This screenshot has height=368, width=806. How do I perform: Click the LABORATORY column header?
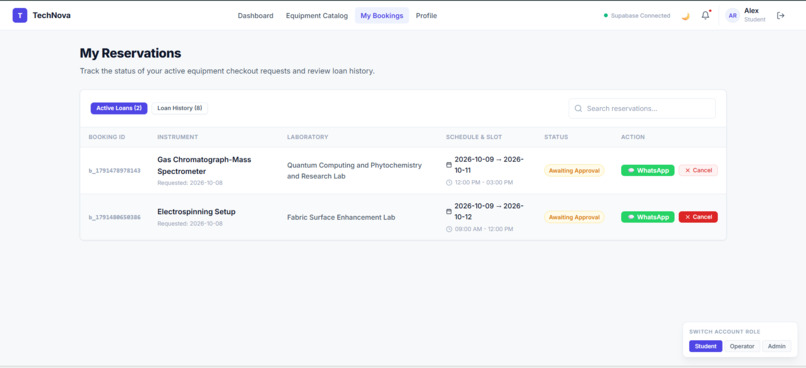pyautogui.click(x=307, y=137)
